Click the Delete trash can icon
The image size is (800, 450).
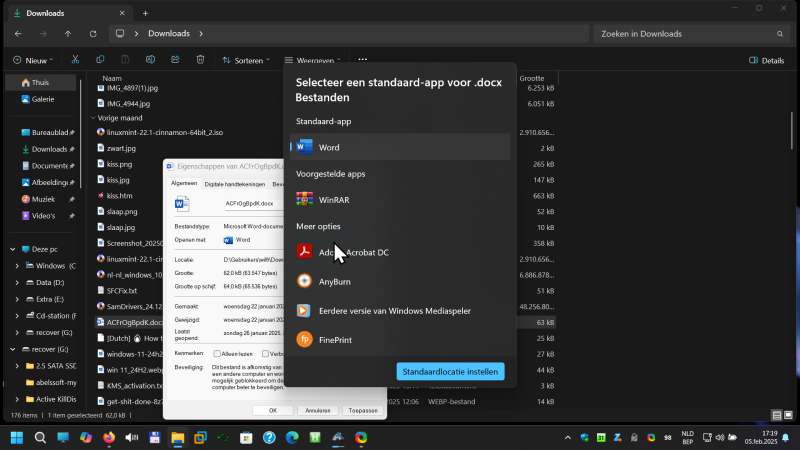(200, 60)
